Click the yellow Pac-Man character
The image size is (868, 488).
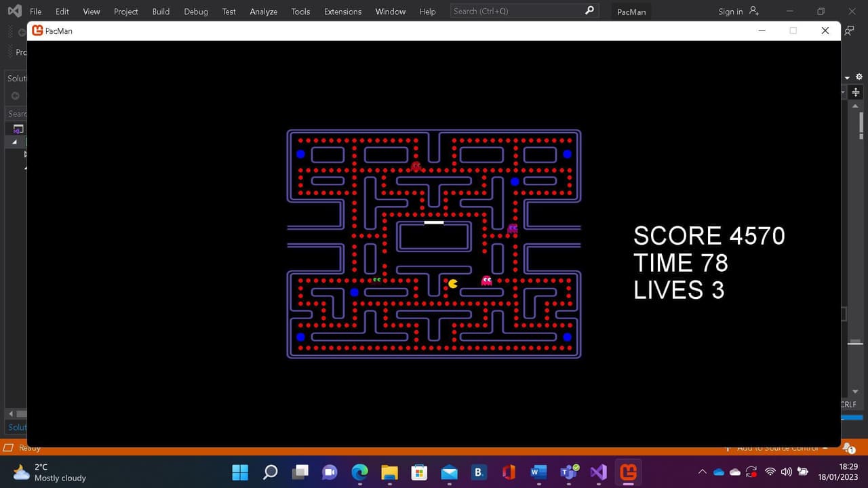tap(453, 283)
